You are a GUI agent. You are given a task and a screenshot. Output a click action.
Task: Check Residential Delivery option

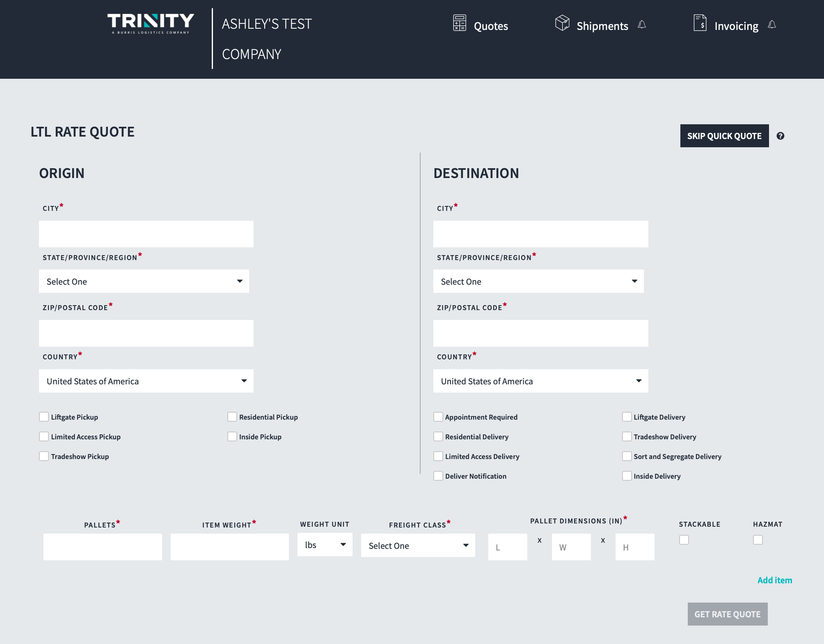point(438,437)
